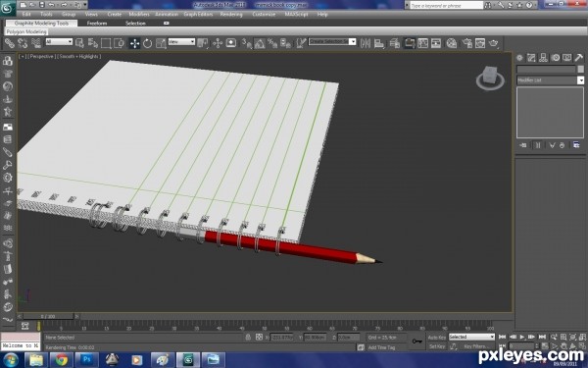Switch to the Display command panel tab

click(567, 58)
